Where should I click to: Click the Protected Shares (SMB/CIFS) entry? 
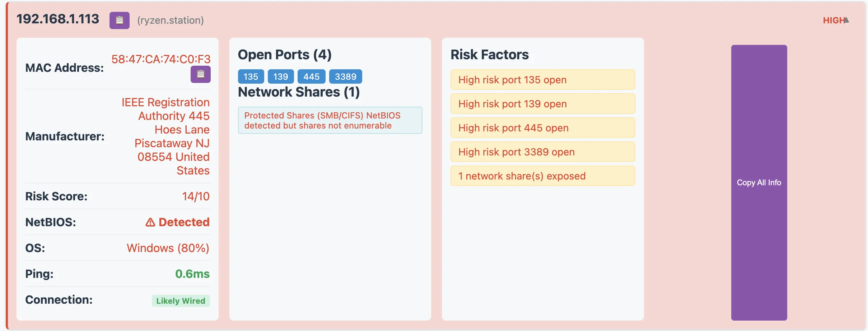pyautogui.click(x=330, y=120)
